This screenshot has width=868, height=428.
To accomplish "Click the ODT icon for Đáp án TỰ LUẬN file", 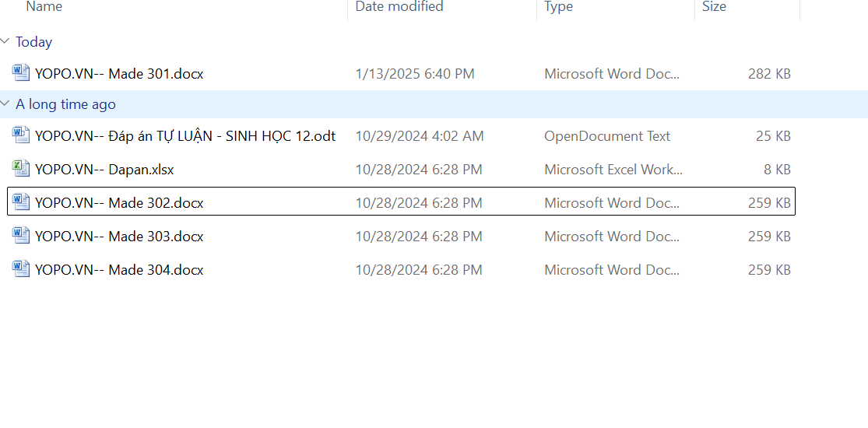I will (x=21, y=135).
